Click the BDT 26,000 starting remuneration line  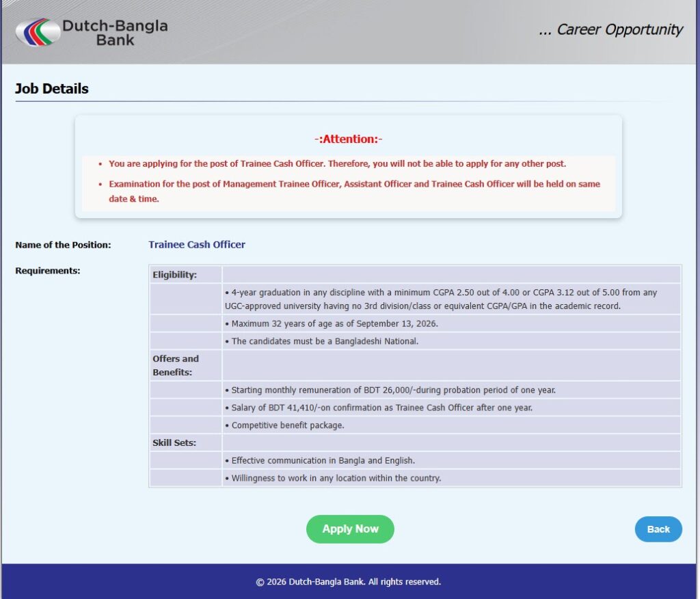click(390, 390)
